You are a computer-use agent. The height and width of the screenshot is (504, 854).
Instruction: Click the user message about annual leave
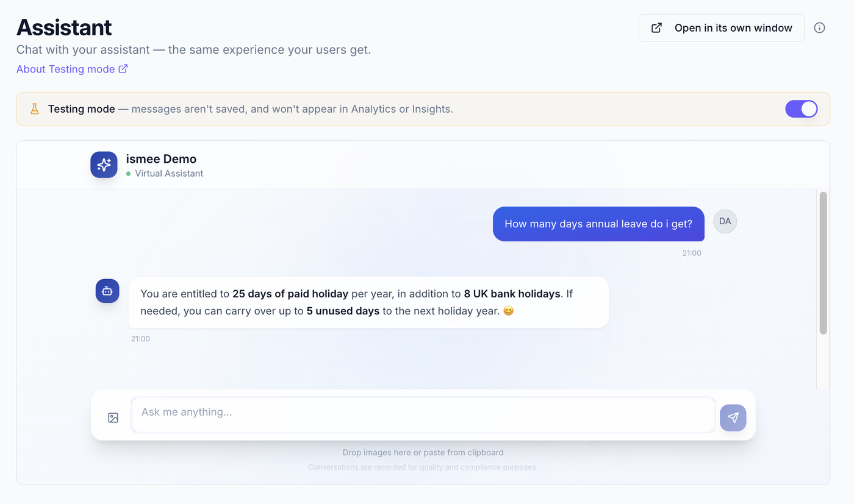tap(598, 224)
